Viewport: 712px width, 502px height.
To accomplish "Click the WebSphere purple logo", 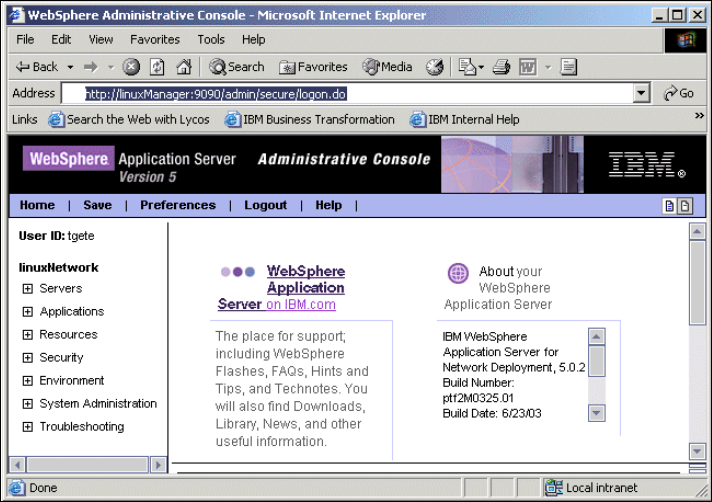I will 69,158.
